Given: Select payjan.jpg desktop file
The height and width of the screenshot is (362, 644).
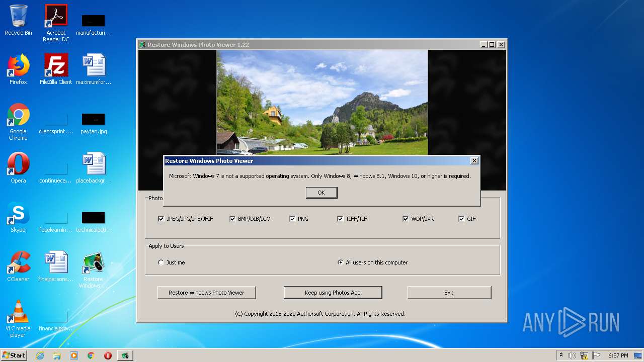Looking at the screenshot, I should pos(93,124).
